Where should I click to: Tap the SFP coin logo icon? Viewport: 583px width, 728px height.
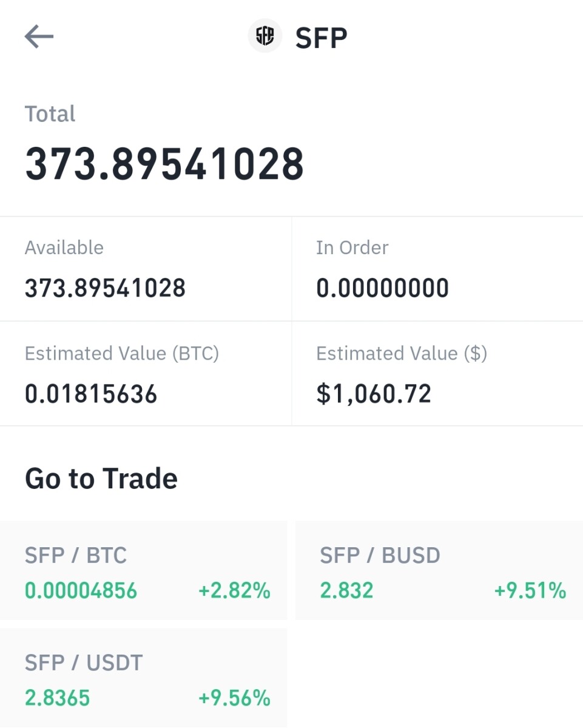pyautogui.click(x=265, y=36)
